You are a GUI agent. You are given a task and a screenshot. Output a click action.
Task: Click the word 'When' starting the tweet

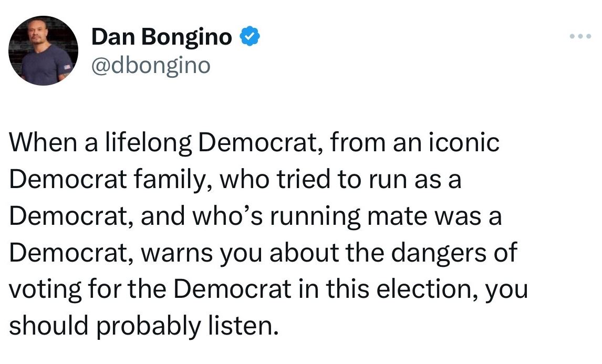(43, 142)
